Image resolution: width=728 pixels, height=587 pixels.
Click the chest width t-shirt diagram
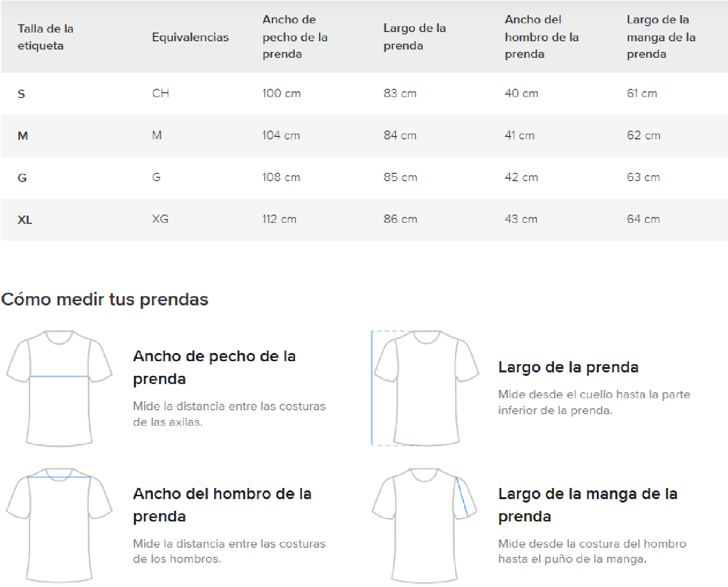click(59, 388)
